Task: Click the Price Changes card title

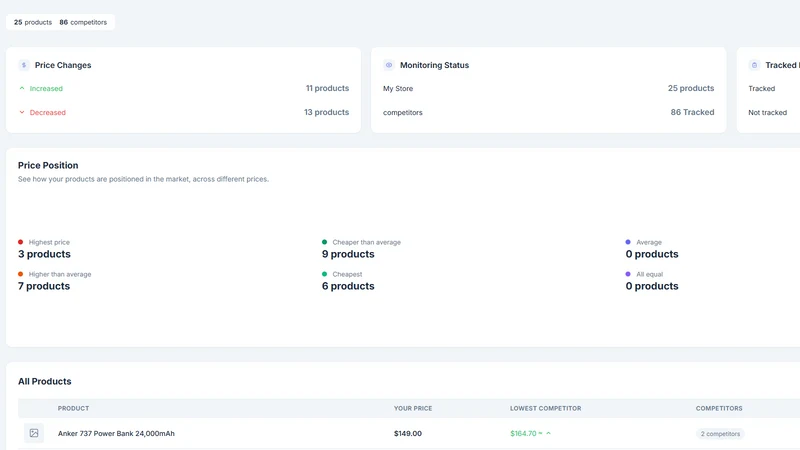Action: [x=63, y=65]
